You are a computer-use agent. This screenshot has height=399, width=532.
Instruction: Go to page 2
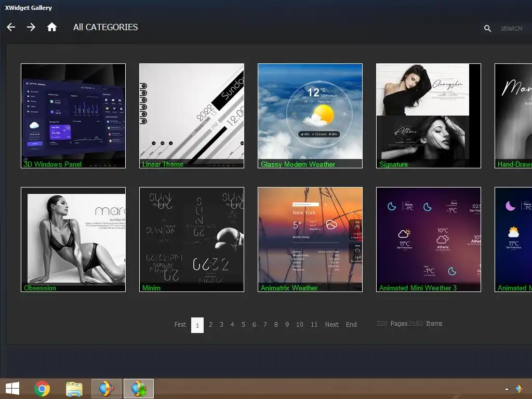pos(211,325)
